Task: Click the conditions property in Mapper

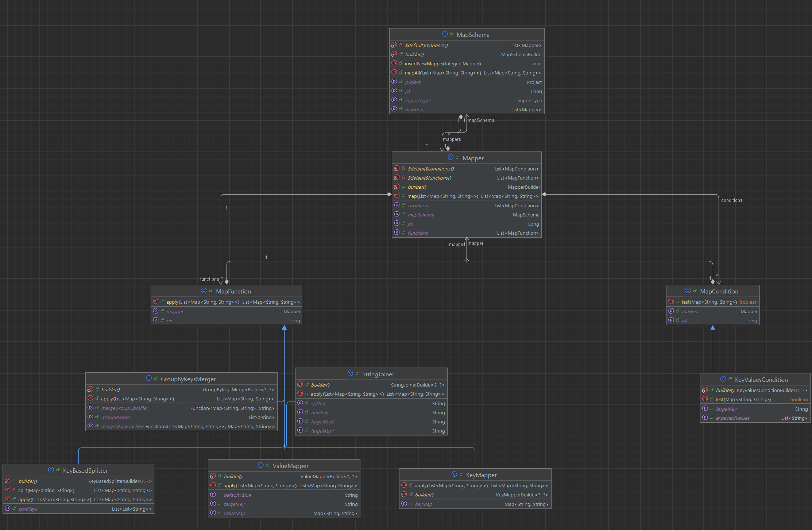Action: (419, 206)
